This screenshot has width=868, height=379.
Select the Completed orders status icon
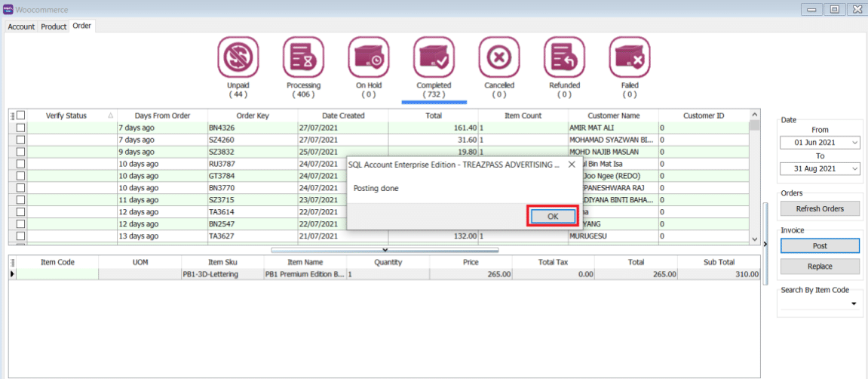click(434, 57)
